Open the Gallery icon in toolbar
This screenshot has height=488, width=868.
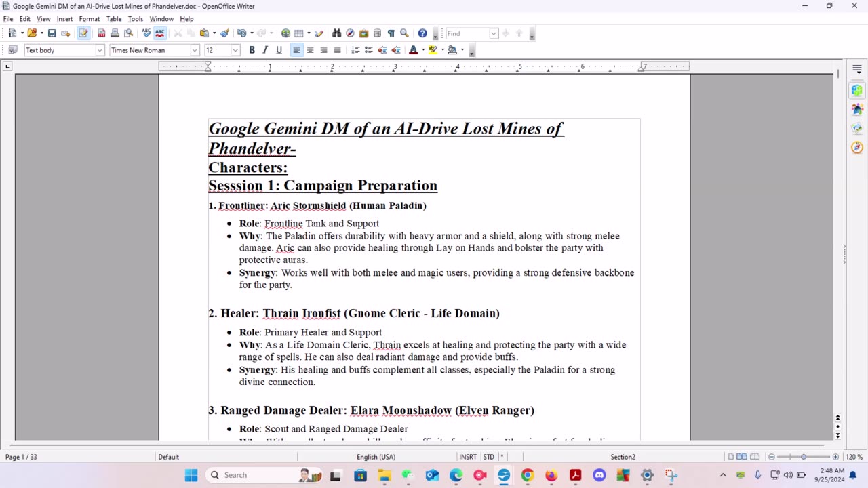[363, 33]
